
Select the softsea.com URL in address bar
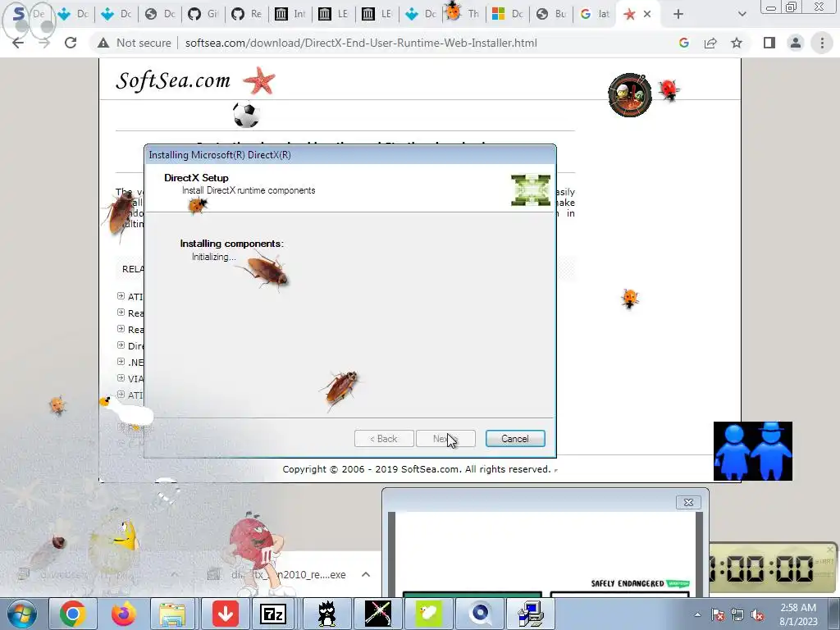point(361,43)
